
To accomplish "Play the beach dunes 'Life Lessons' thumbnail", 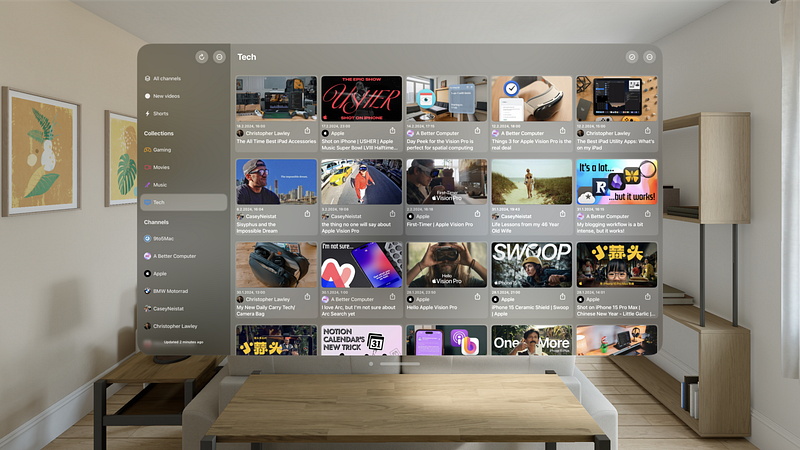I will point(532,182).
